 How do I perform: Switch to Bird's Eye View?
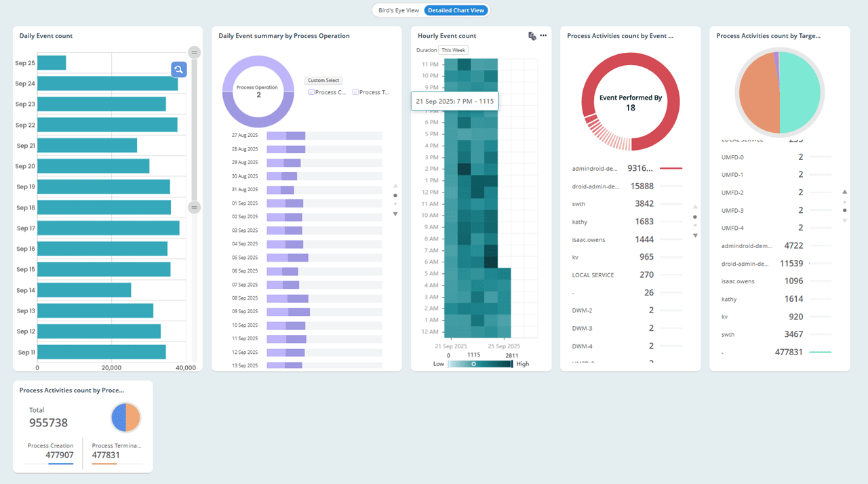[x=399, y=10]
